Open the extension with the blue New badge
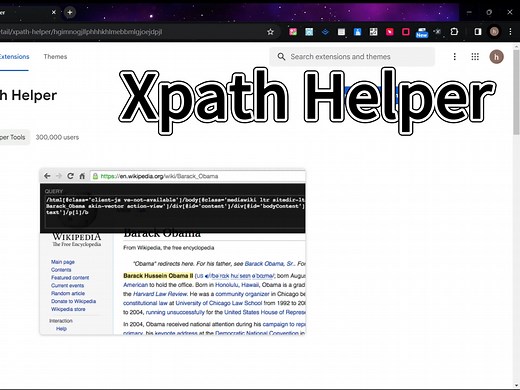Image resolution: width=520 pixels, height=390 pixels. [x=422, y=33]
